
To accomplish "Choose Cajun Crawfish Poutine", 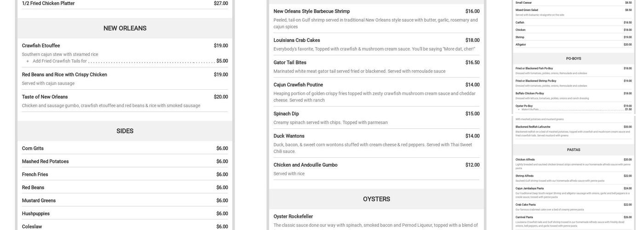I will click(x=298, y=85).
